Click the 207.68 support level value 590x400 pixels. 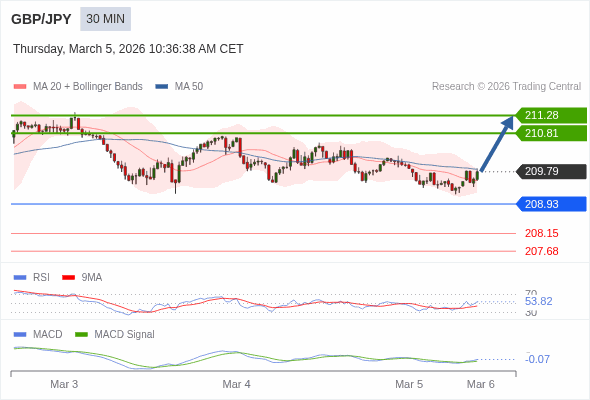(541, 251)
